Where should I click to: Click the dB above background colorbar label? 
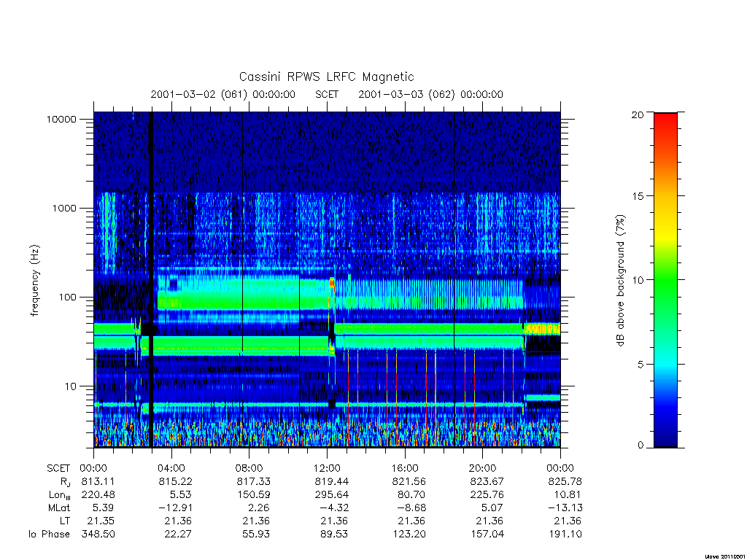tap(620, 280)
